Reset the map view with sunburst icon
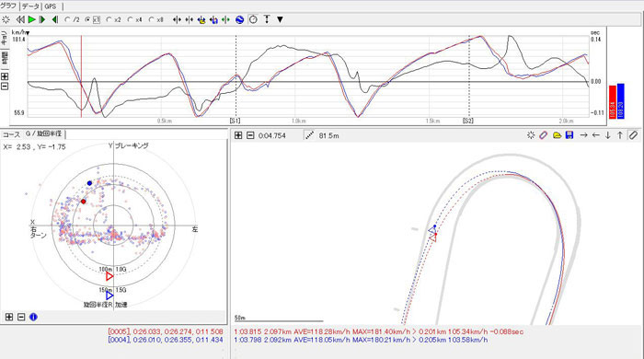Viewport: 644px width, 359px height. pyautogui.click(x=531, y=135)
